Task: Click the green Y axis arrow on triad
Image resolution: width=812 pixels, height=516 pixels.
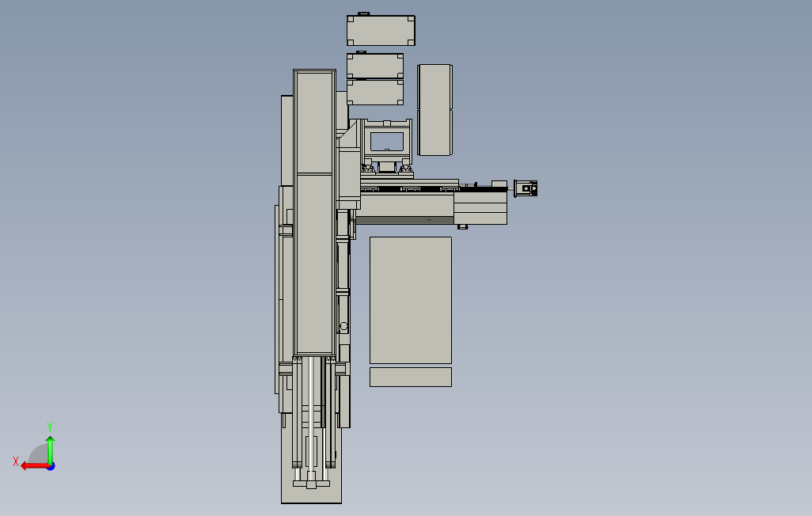Action: pos(50,450)
